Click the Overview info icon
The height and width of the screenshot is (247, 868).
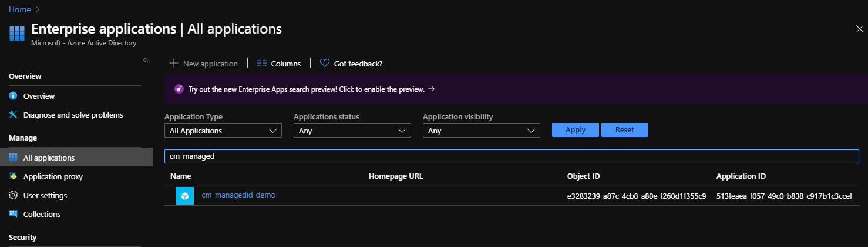[x=13, y=96]
